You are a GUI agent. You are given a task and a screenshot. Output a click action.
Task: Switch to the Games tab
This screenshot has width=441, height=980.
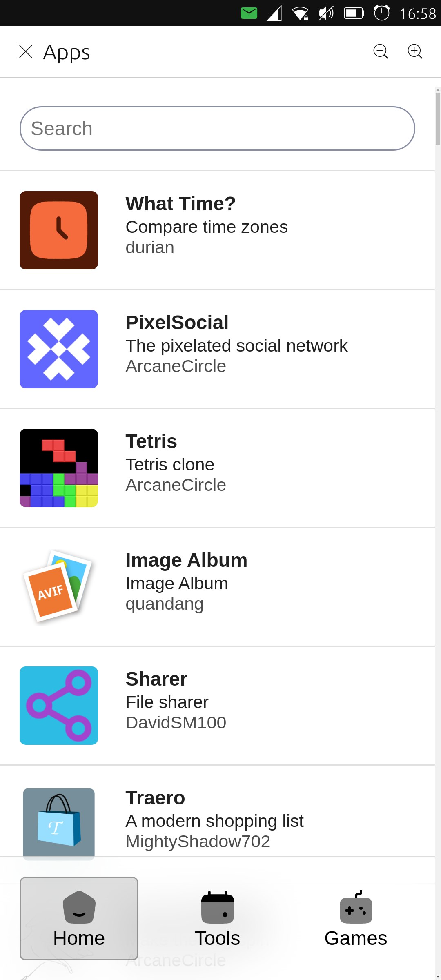[356, 918]
